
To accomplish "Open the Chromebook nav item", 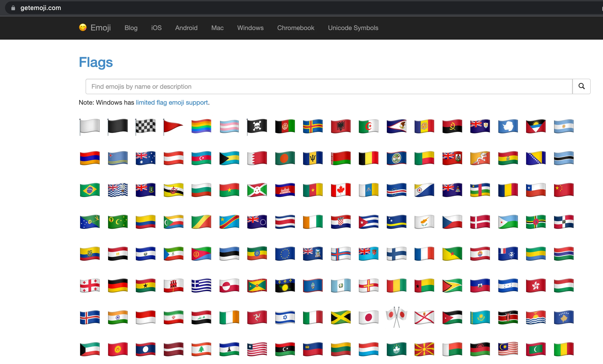I will pyautogui.click(x=296, y=28).
